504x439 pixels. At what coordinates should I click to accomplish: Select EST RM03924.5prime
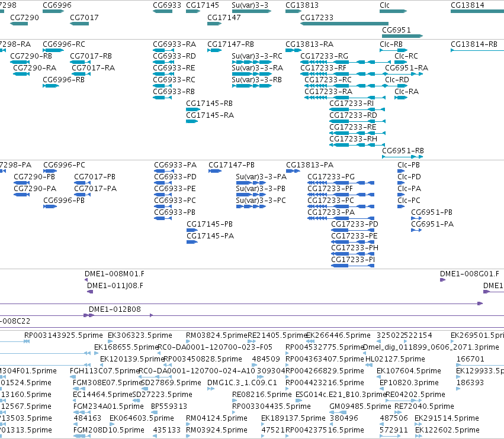(x=217, y=430)
